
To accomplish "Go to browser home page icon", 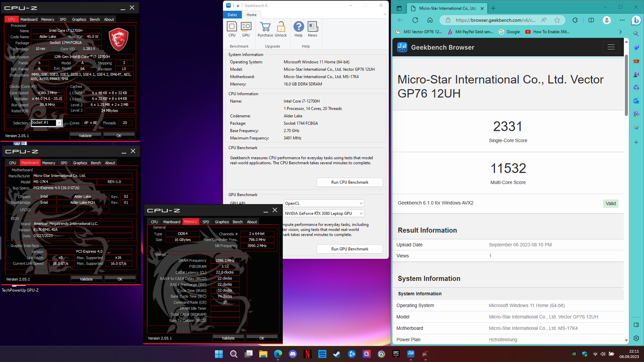I will pyautogui.click(x=430, y=20).
